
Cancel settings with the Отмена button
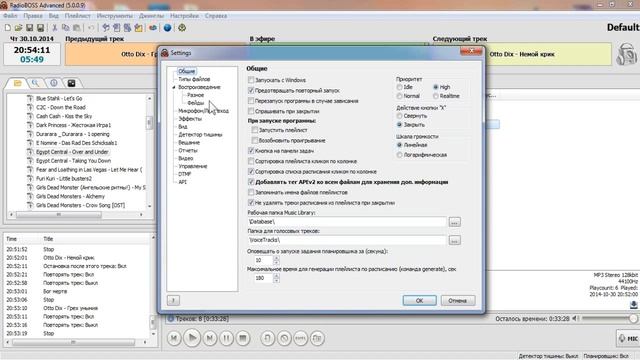point(458,300)
